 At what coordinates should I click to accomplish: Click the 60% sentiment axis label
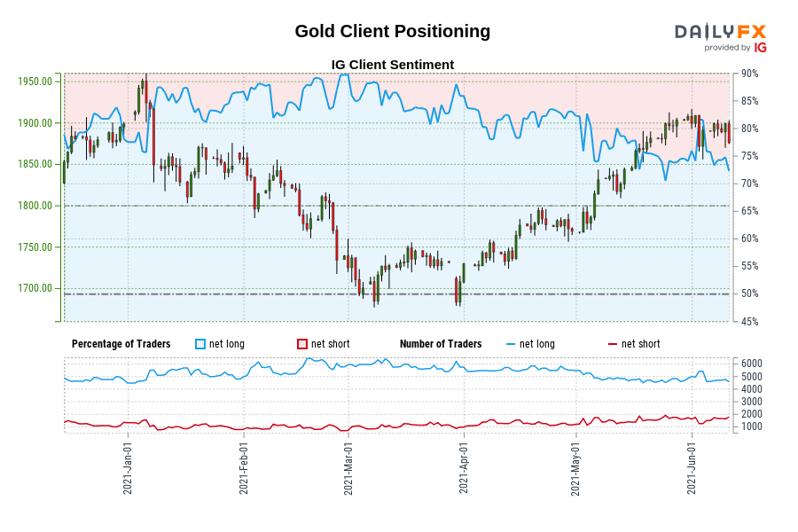749,239
